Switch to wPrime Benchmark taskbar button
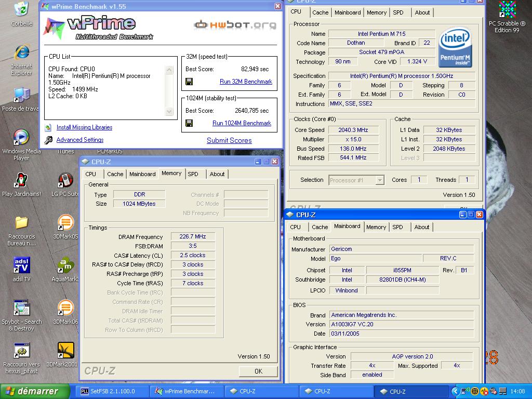Image resolution: width=532 pixels, height=399 pixels. point(187,391)
